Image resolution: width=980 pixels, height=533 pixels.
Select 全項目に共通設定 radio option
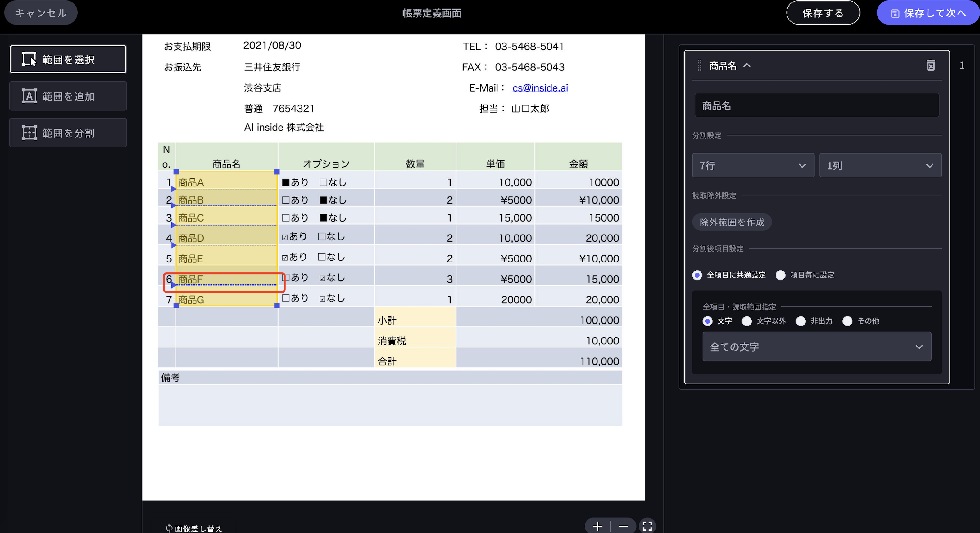tap(697, 275)
